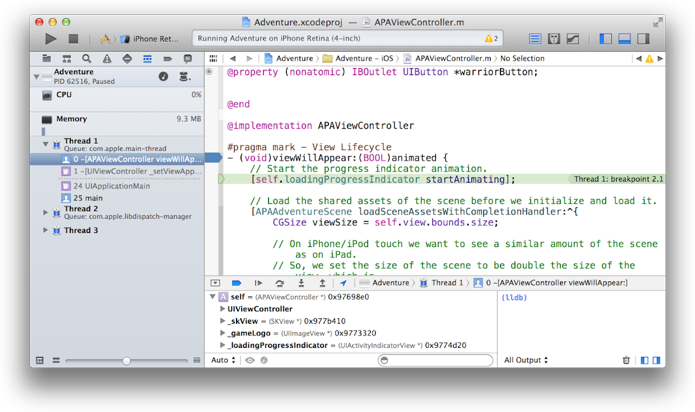
Task: Toggle the Utilities pane visibility
Action: [643, 39]
